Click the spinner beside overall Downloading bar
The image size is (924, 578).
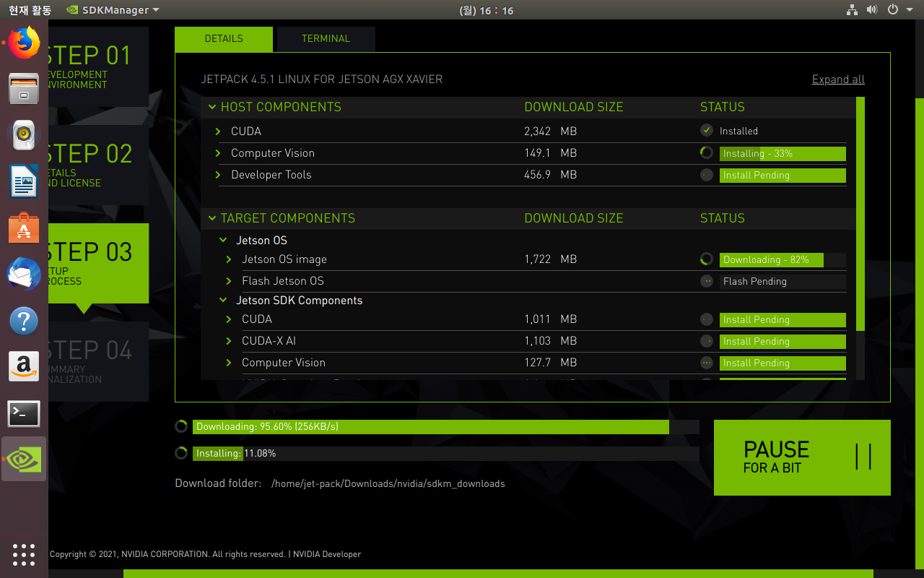pos(181,426)
